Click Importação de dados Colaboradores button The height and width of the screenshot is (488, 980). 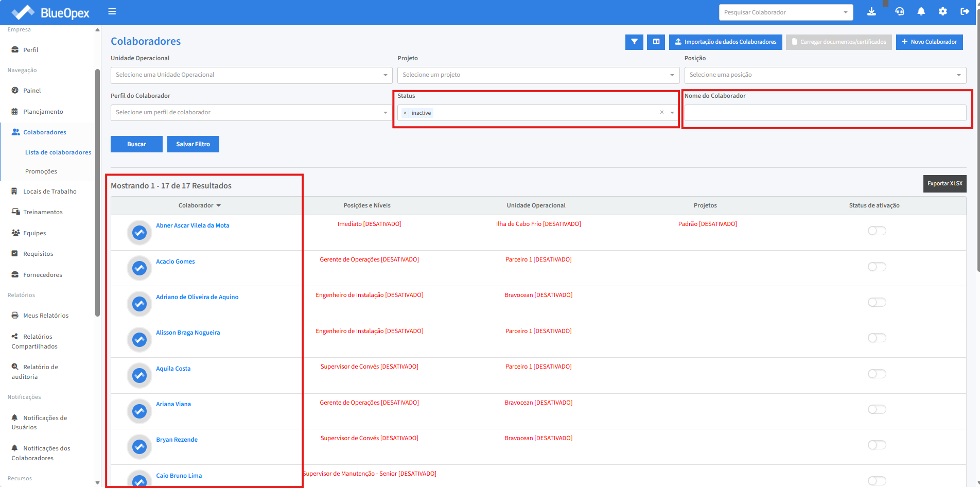click(x=726, y=42)
